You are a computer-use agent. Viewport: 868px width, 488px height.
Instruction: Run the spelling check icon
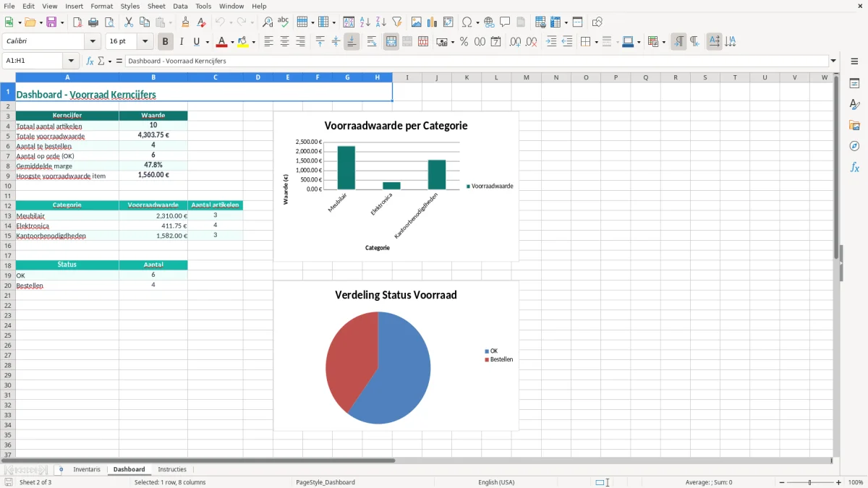tap(284, 22)
